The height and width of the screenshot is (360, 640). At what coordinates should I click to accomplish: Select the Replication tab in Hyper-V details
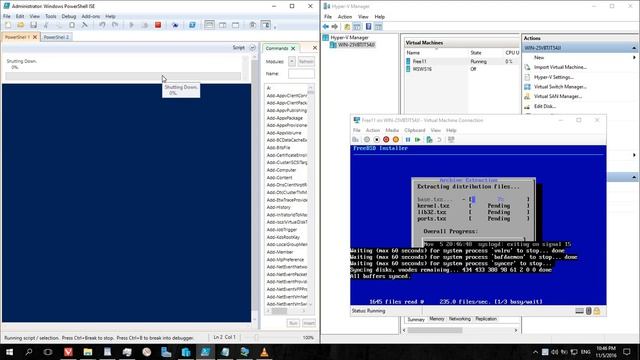coord(486,319)
